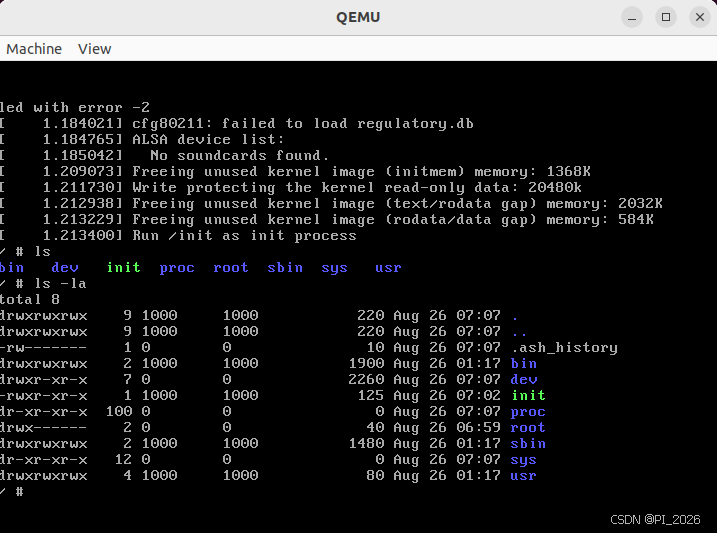Click the QEMU window title
This screenshot has width=717, height=533.
358,17
